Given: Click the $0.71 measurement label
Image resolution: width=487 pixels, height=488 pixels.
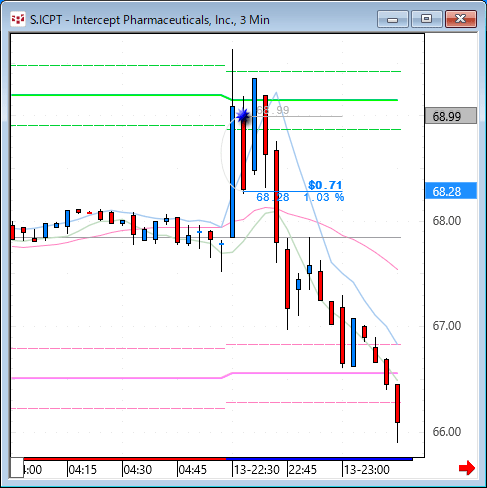Looking at the screenshot, I should (325, 185).
